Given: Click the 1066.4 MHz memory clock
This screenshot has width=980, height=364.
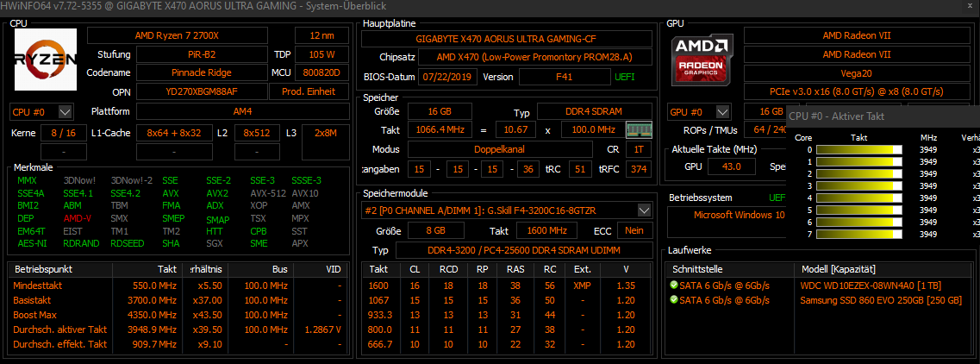Looking at the screenshot, I should (x=440, y=130).
